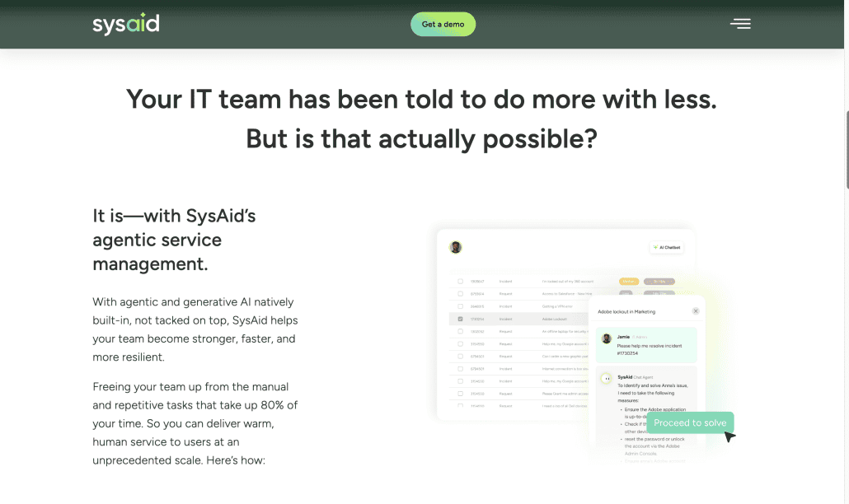The width and height of the screenshot is (849, 504).
Task: Uncheck the selected Adobe Lockout row checkbox
Action: (x=460, y=318)
